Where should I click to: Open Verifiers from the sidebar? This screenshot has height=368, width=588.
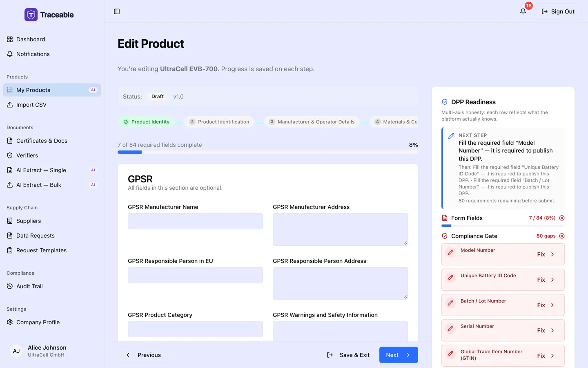pos(52,155)
